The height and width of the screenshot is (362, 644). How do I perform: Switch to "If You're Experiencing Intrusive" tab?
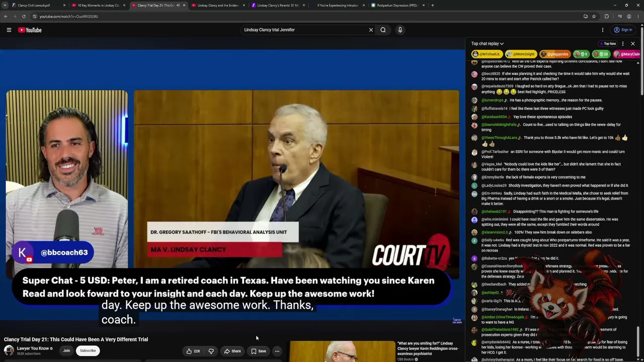338,6
